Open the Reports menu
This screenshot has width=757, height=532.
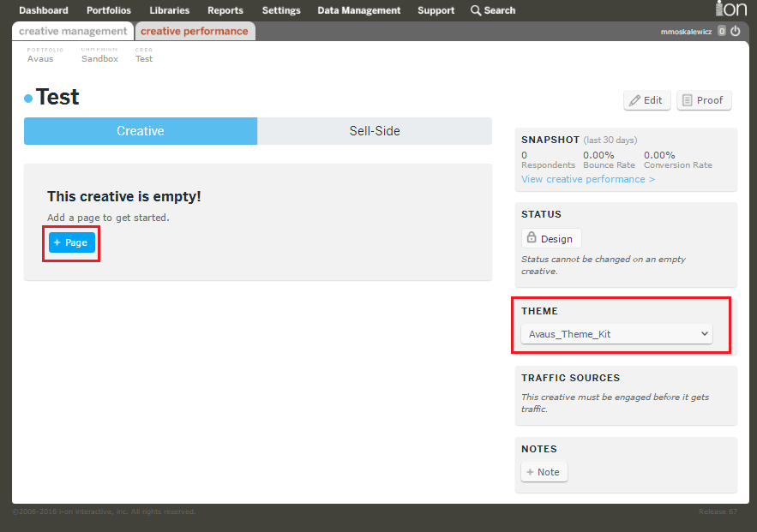(x=225, y=10)
